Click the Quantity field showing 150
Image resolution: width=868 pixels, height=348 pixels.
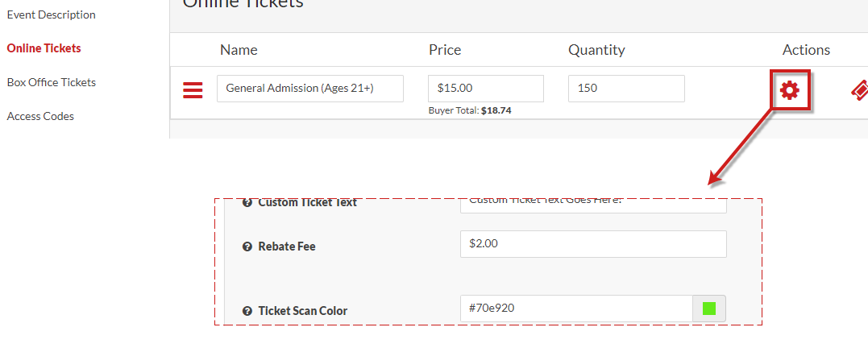[626, 89]
